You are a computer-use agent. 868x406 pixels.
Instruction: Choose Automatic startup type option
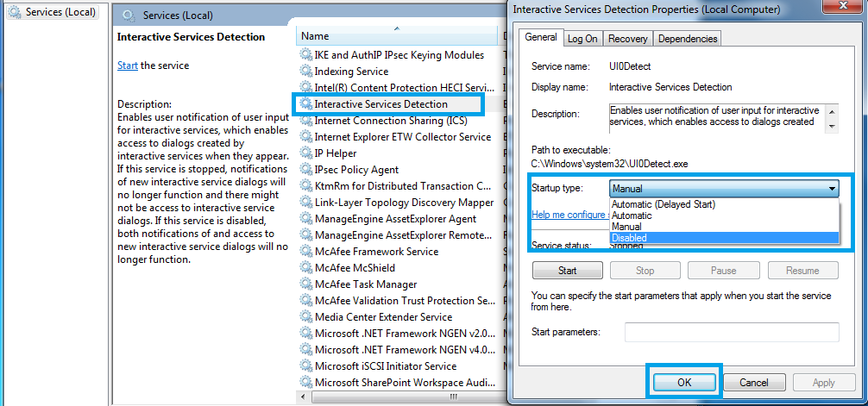click(725, 215)
